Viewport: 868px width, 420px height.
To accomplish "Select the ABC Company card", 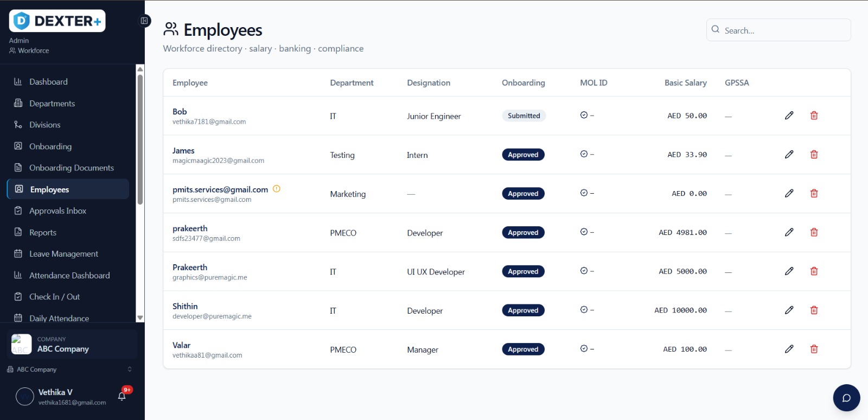I will [x=72, y=344].
